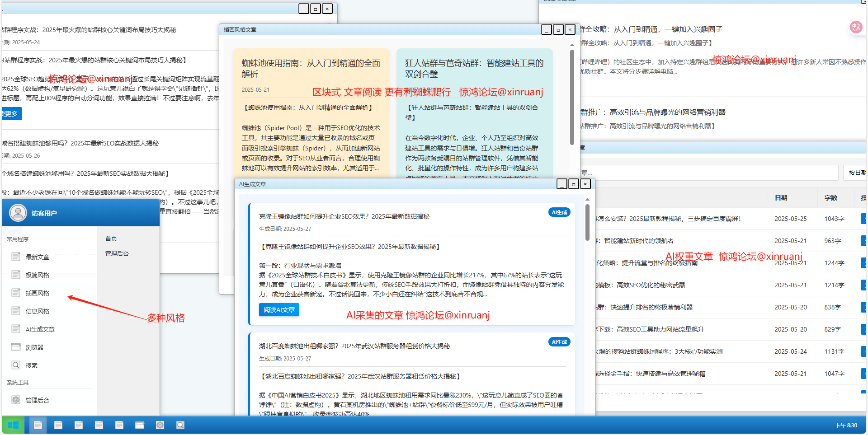Click the 插画风格 document icon in start menu
The width and height of the screenshot is (868, 435).
16,293
